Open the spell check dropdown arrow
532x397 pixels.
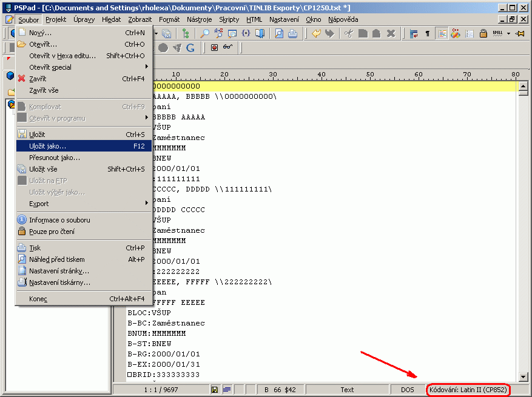click(508, 33)
